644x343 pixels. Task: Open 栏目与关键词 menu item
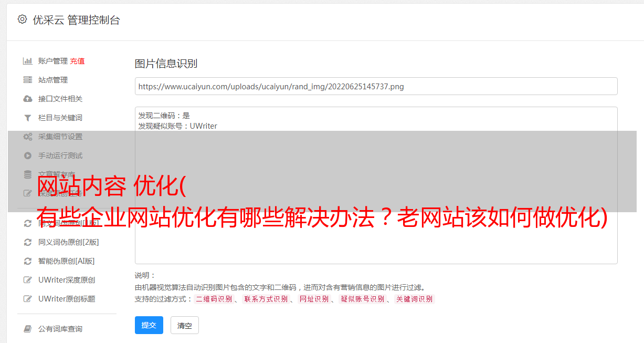(x=60, y=118)
